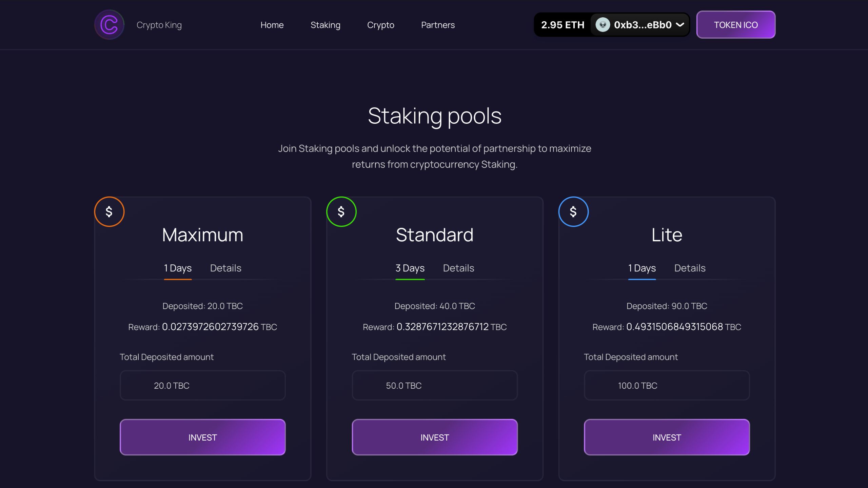Screen dimensions: 868x488
Task: Click the Crypto King logo icon
Action: (x=109, y=24)
